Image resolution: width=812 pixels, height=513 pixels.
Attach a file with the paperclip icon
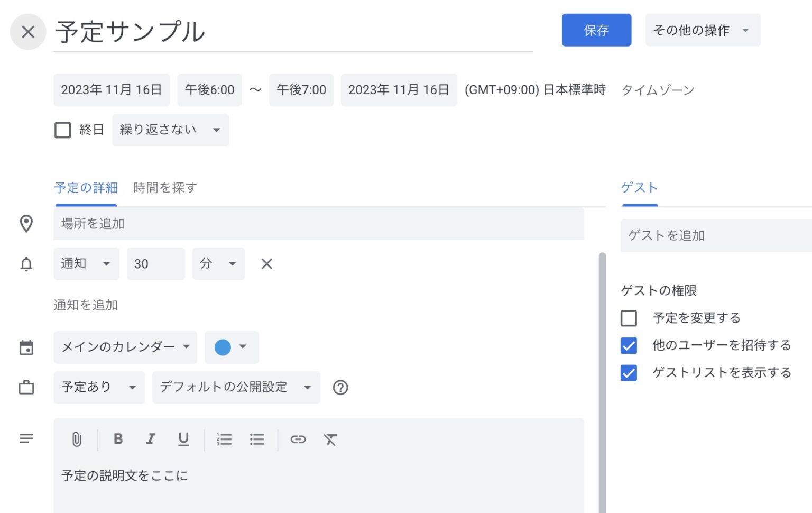coord(76,439)
